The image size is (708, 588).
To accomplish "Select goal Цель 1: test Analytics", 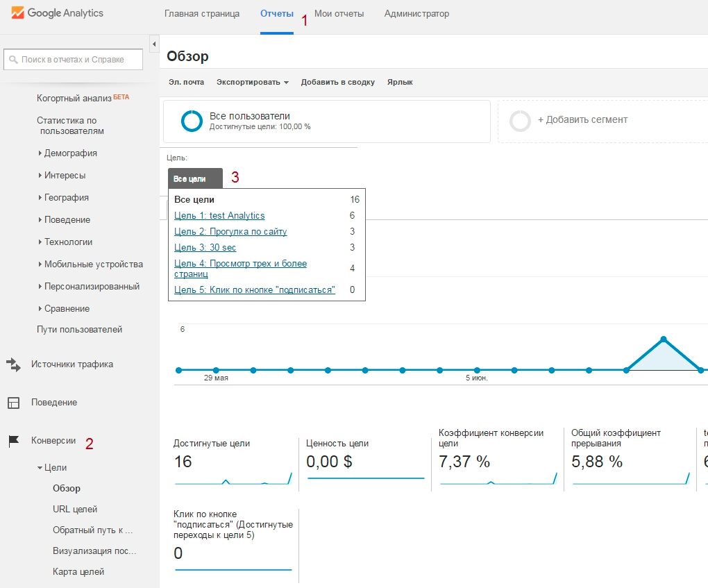I will click(219, 216).
